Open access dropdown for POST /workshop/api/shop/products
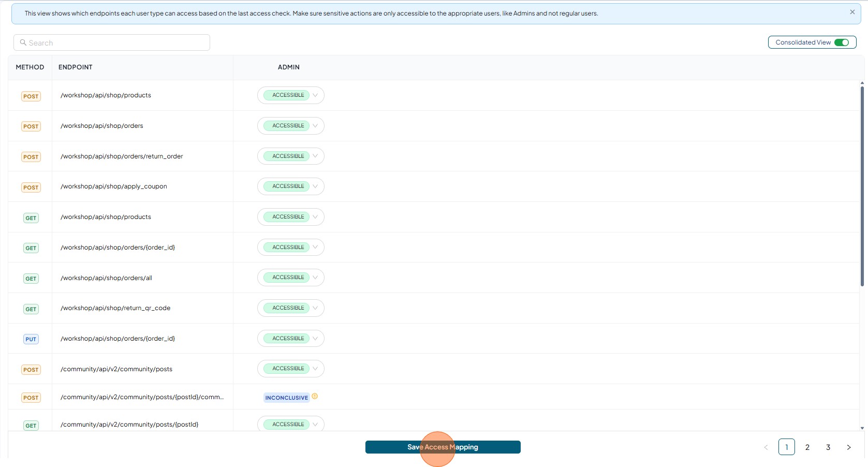Image resolution: width=868 pixels, height=467 pixels. pos(291,95)
